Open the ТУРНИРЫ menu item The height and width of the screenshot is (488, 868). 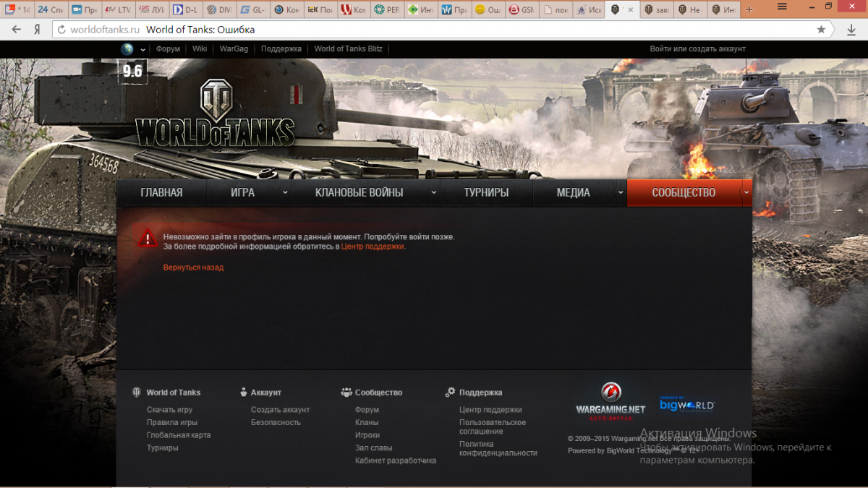[x=486, y=192]
